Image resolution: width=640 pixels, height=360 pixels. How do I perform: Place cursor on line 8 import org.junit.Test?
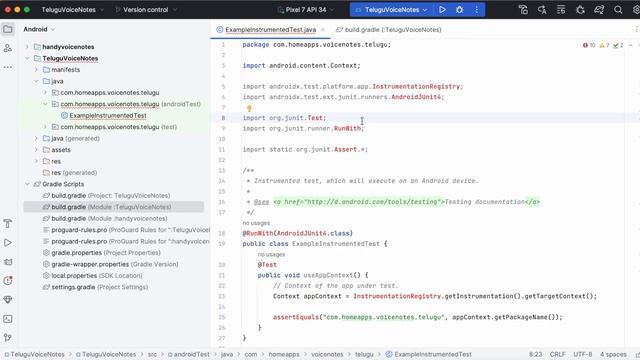tap(284, 118)
